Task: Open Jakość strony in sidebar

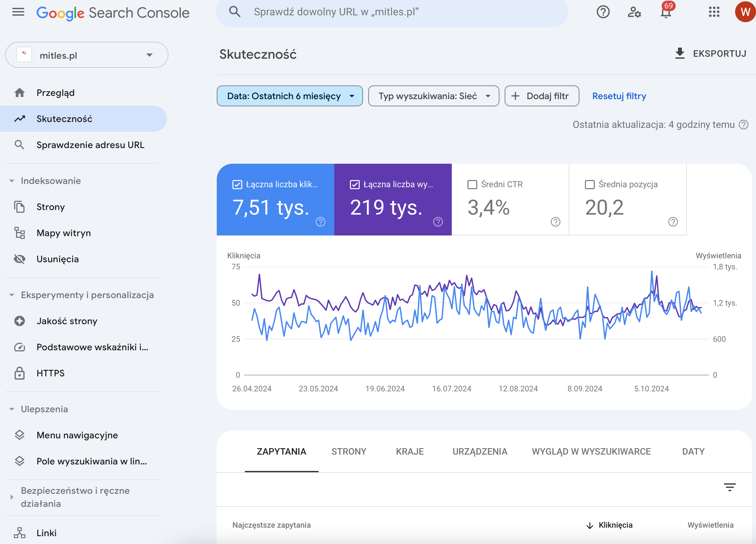Action: coord(83,321)
